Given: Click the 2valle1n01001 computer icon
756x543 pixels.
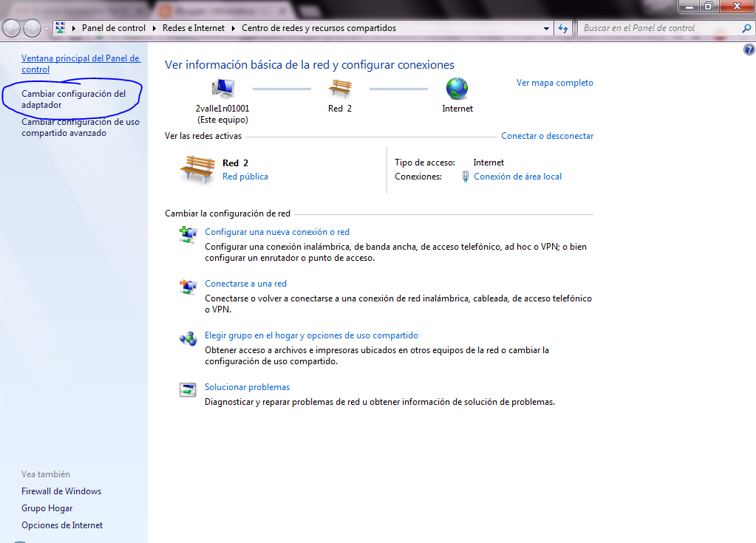Looking at the screenshot, I should [222, 89].
